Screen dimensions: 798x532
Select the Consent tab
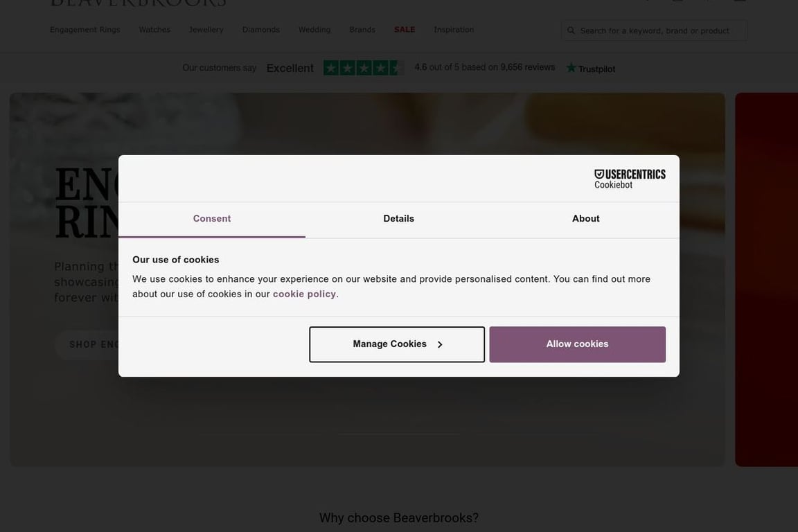tap(212, 219)
